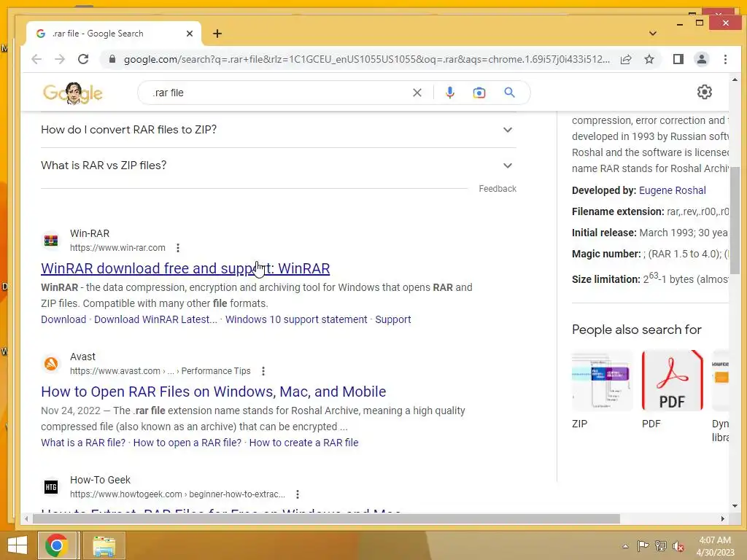
Task: Click the blue magnifier search button
Action: click(x=509, y=93)
